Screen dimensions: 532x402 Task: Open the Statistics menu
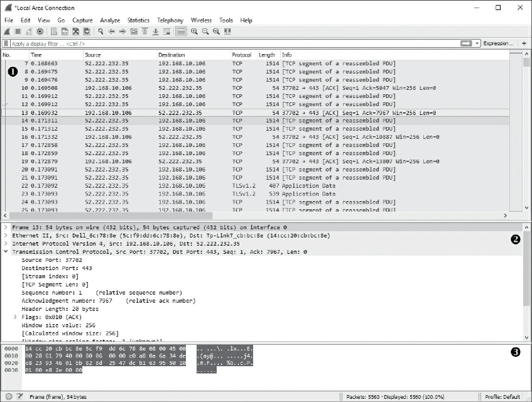pyautogui.click(x=138, y=20)
